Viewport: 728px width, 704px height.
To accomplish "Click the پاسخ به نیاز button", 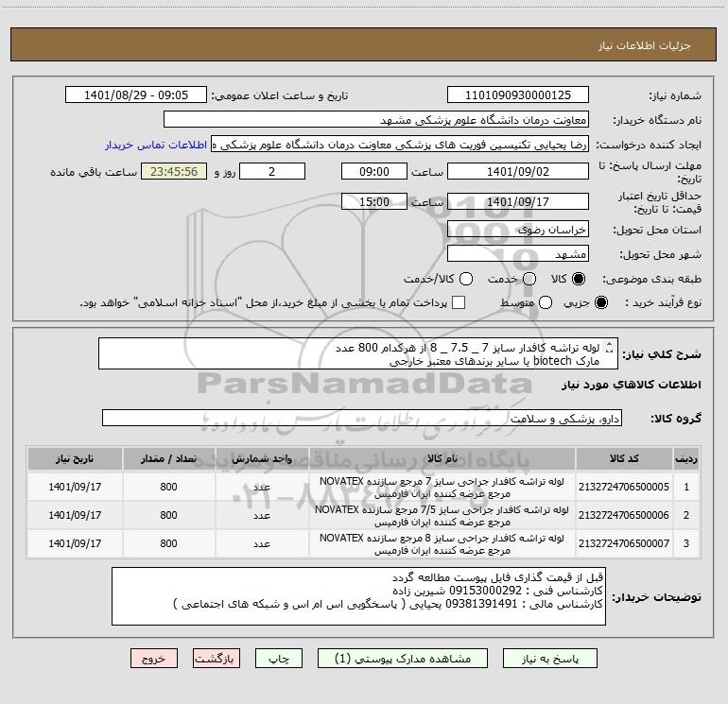I will [549, 659].
